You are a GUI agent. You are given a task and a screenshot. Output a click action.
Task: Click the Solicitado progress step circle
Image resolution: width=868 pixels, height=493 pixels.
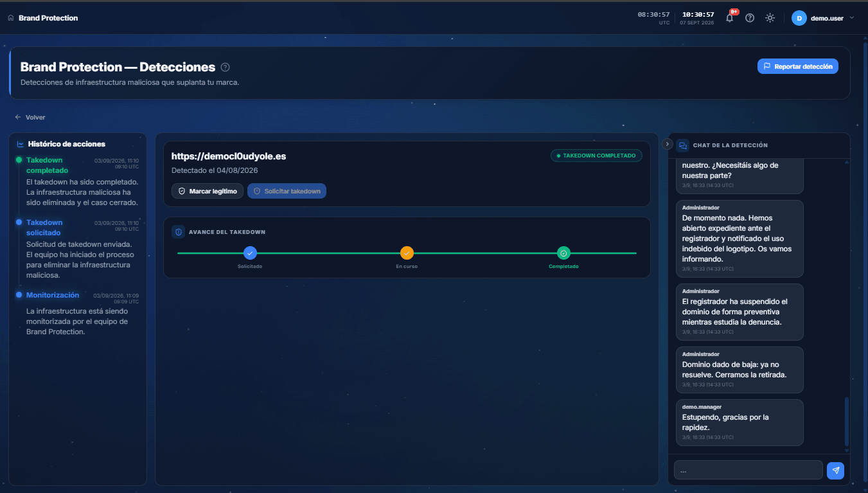[250, 253]
